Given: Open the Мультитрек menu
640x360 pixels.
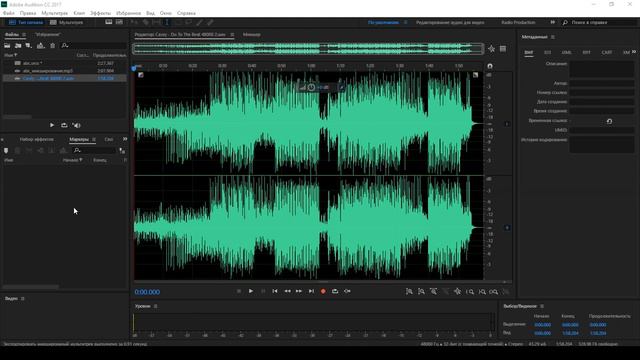Looking at the screenshot, I should click(55, 13).
